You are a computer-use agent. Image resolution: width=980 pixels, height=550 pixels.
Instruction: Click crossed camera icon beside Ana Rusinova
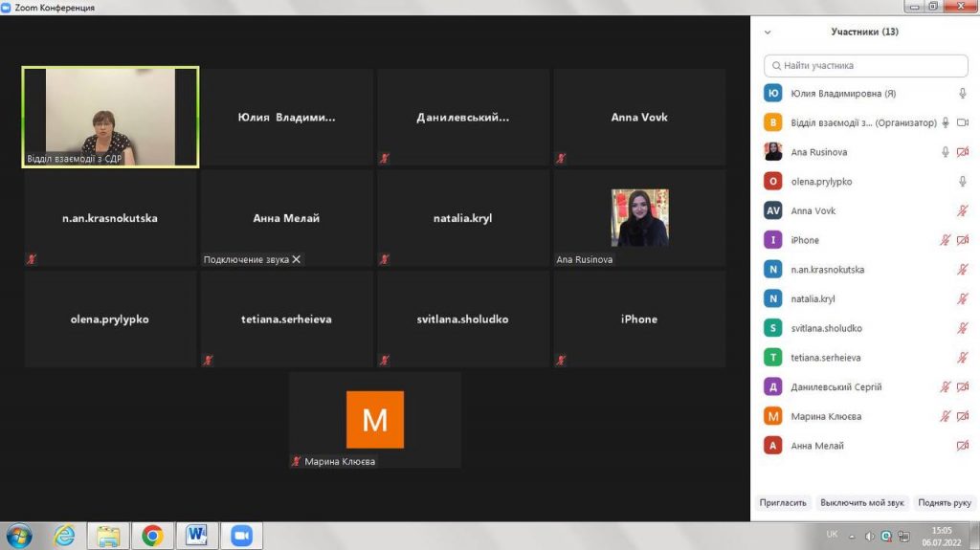963,152
